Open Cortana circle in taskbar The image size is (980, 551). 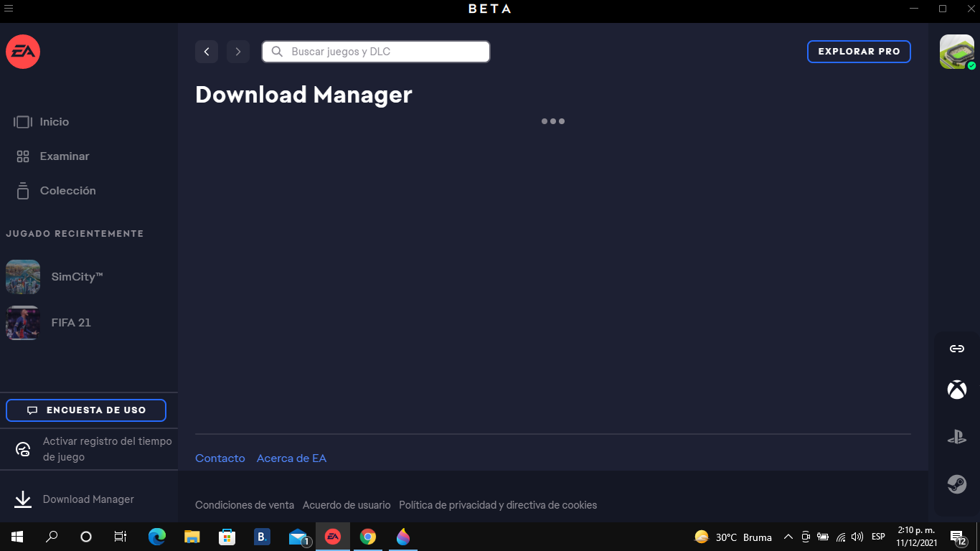click(86, 537)
